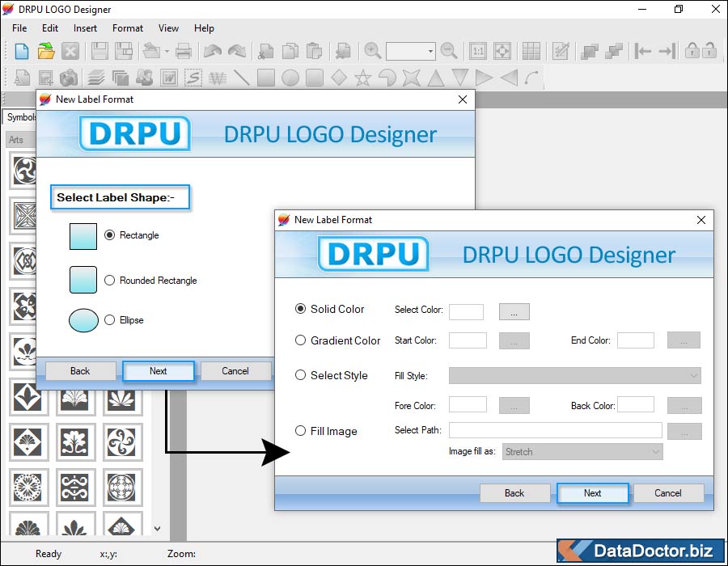
Task: Click the Select Color swatch box
Action: [466, 312]
